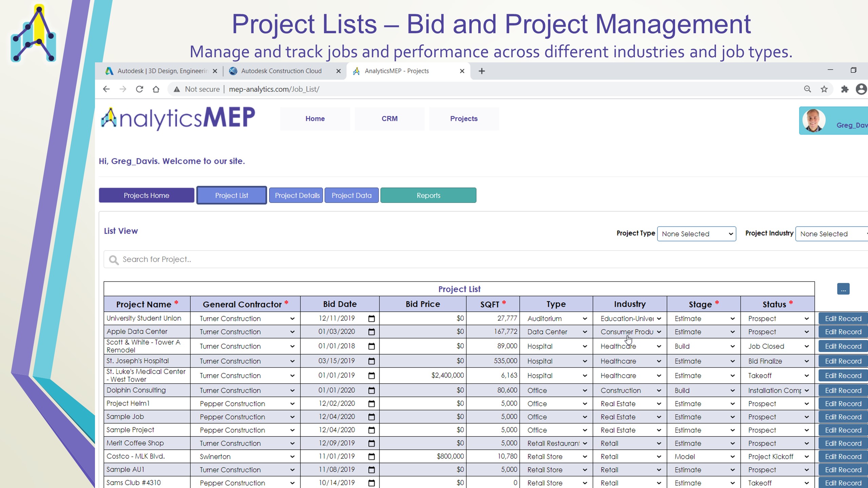
Task: Close the Autodesk Construction Cloud tab
Action: point(338,71)
